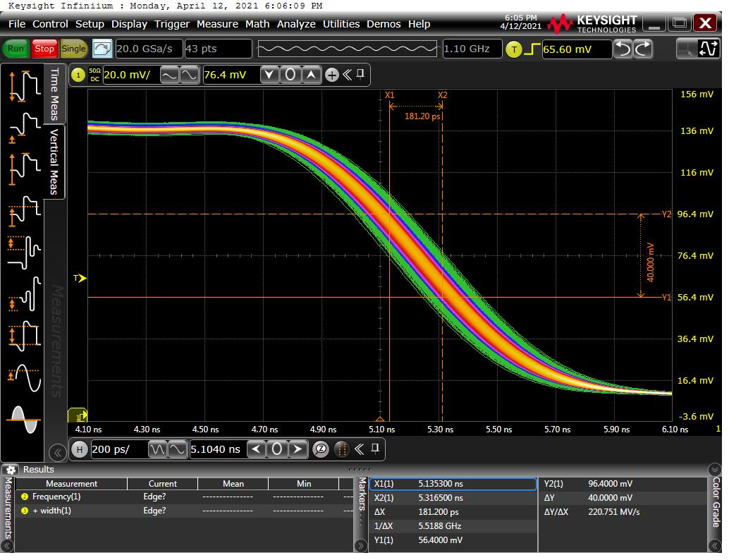The image size is (729, 560).
Task: Toggle channel 1 on/off button
Action: coord(78,75)
